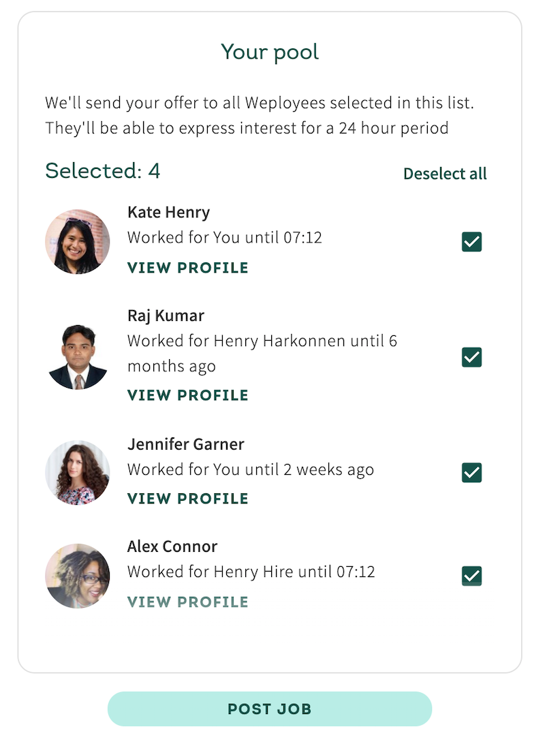This screenshot has width=560, height=729.
Task: Open VIEW PROFILE for Jennifer Garner
Action: pos(187,498)
